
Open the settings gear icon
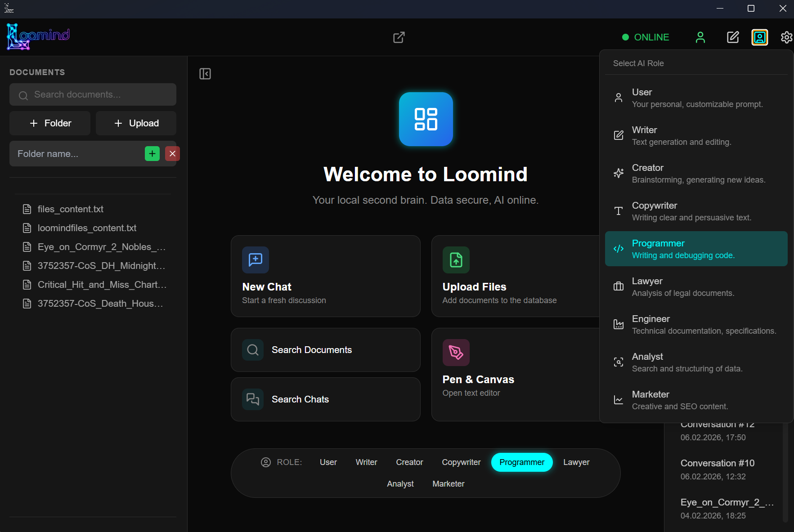786,37
